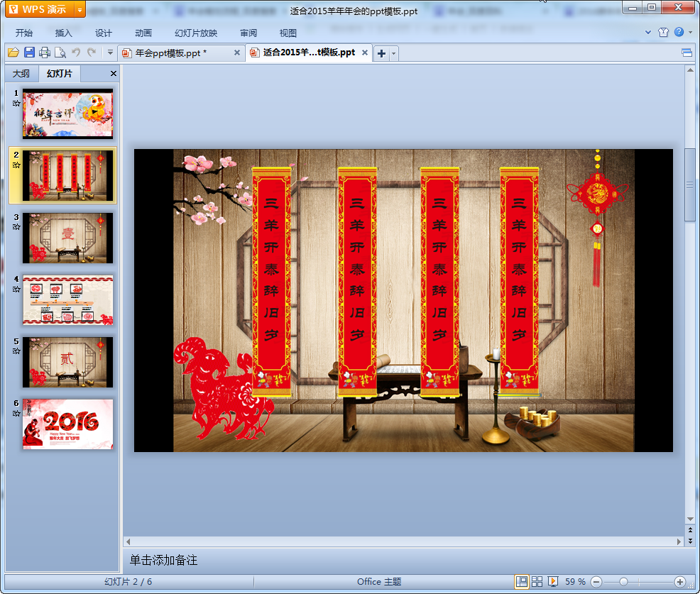700x594 pixels.
Task: Expand new document dropdown arrow beside plus
Action: 394,53
